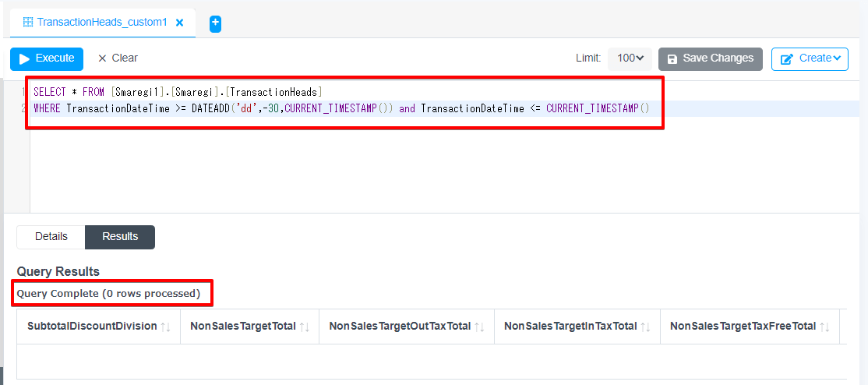Sort by NonSalesTargetTaxFreeTotal column arrows
Screen dimensions: 868x385
tap(824, 327)
